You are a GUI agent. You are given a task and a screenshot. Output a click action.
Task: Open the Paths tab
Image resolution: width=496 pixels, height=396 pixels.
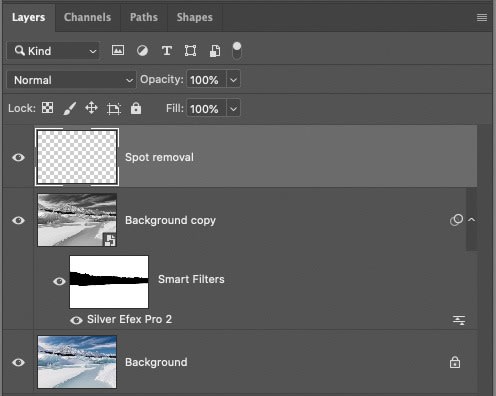tap(144, 17)
